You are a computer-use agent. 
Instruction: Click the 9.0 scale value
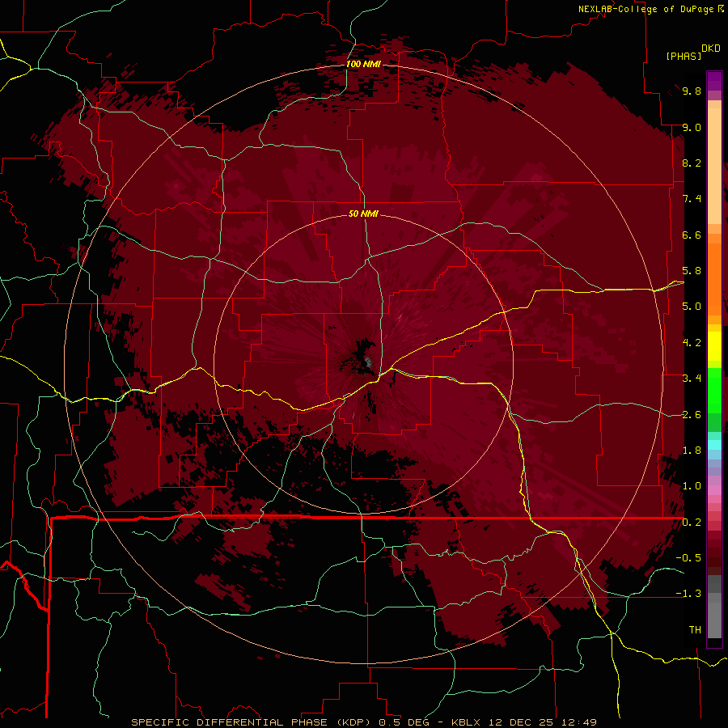692,127
